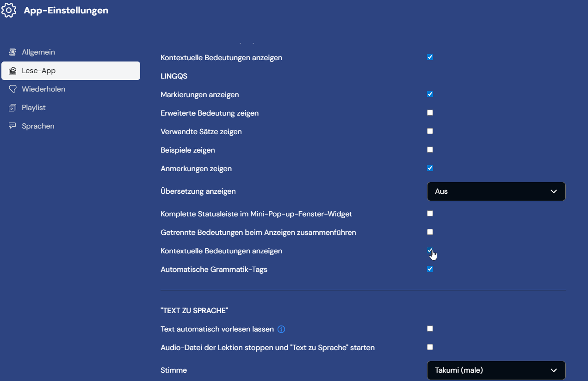Click info icon beside Text automatisch vorlesen
This screenshot has height=381, width=588.
pos(281,329)
